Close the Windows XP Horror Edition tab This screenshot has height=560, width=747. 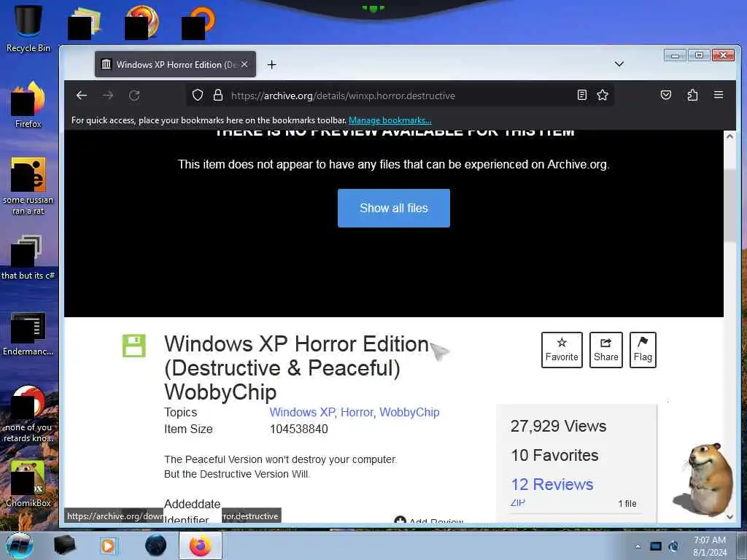[x=244, y=64]
